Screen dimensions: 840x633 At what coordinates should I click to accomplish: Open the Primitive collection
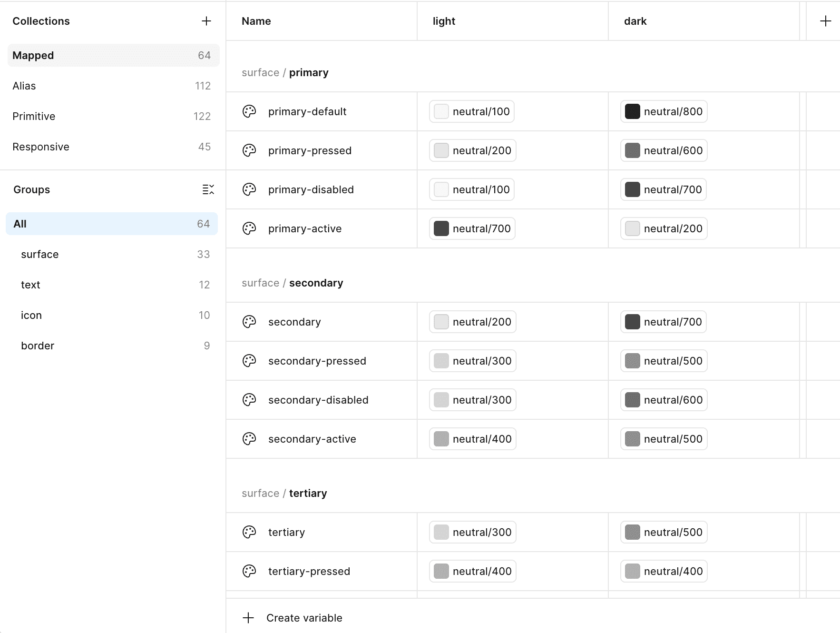click(113, 116)
